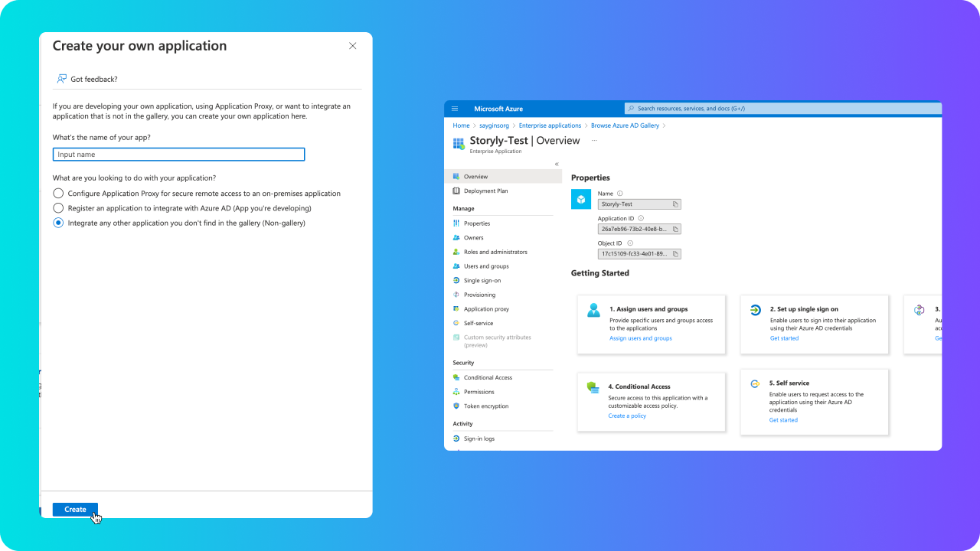The image size is (980, 551).
Task: Click the Roles and administrators sidebar icon
Action: [x=456, y=252]
